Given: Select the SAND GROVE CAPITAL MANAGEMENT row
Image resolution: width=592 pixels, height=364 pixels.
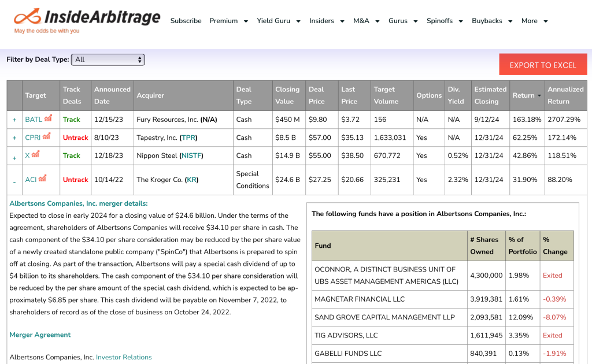Looking at the screenshot, I should [442, 317].
